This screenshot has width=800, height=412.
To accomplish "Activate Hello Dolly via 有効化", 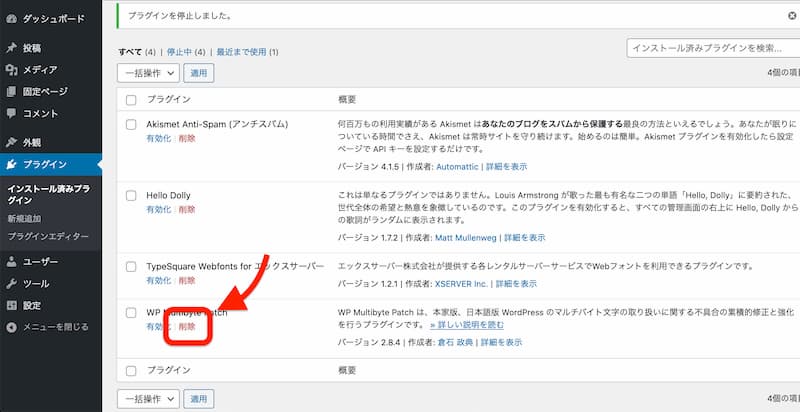I will click(159, 210).
